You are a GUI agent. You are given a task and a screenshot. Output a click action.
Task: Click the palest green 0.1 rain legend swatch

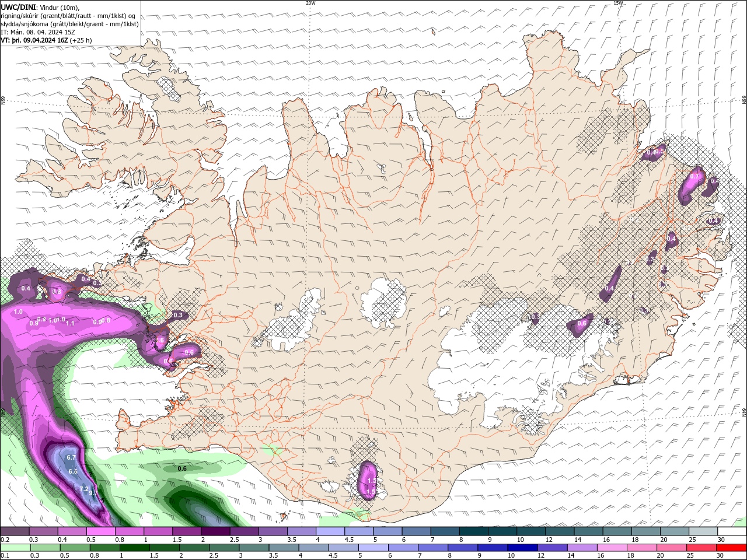pyautogui.click(x=15, y=547)
